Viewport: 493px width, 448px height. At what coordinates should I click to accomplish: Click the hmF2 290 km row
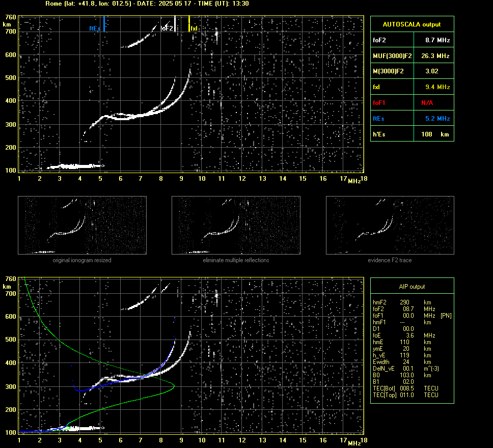pos(402,302)
